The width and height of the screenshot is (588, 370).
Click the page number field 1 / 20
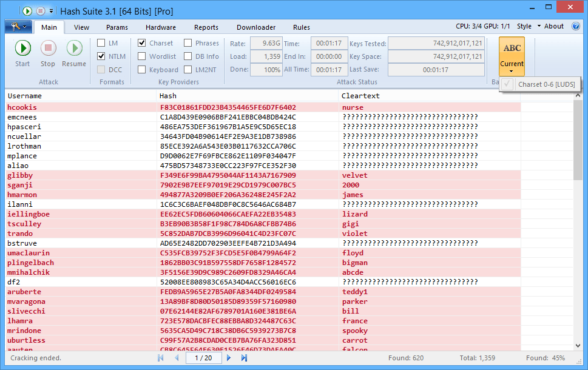[204, 358]
